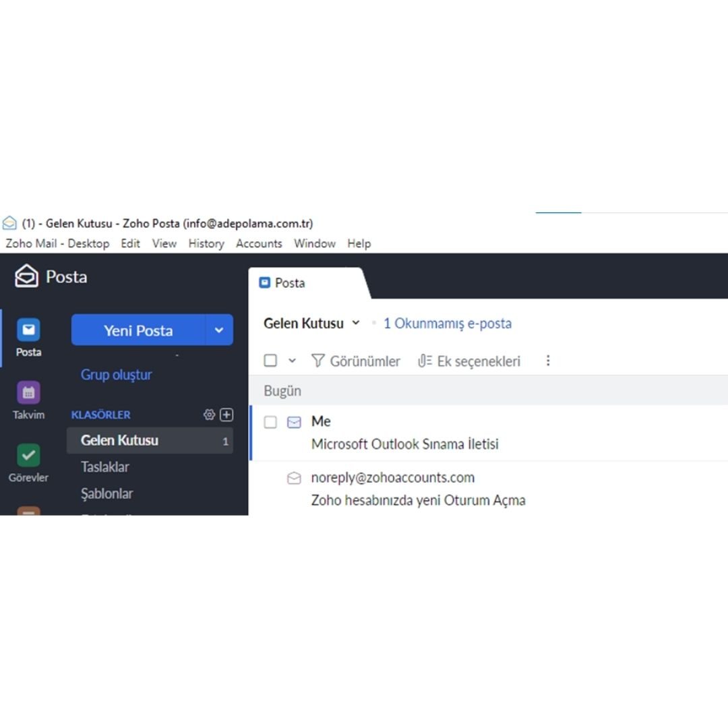Open the Accounts menu
Image resolution: width=728 pixels, height=728 pixels.
259,243
